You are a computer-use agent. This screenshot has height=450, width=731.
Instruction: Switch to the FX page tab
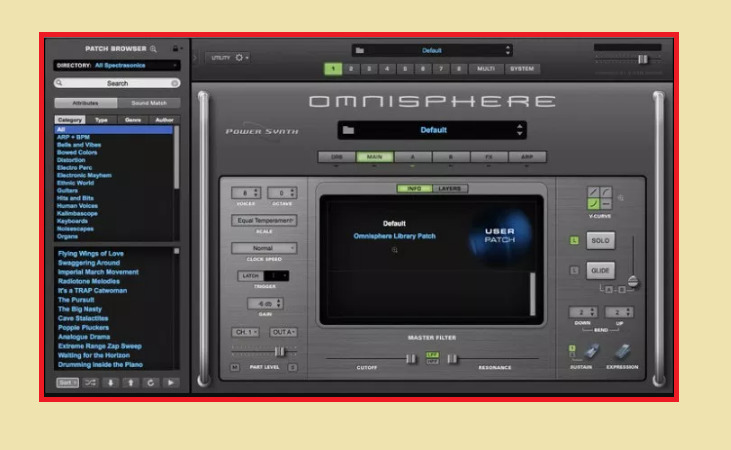tap(489, 157)
